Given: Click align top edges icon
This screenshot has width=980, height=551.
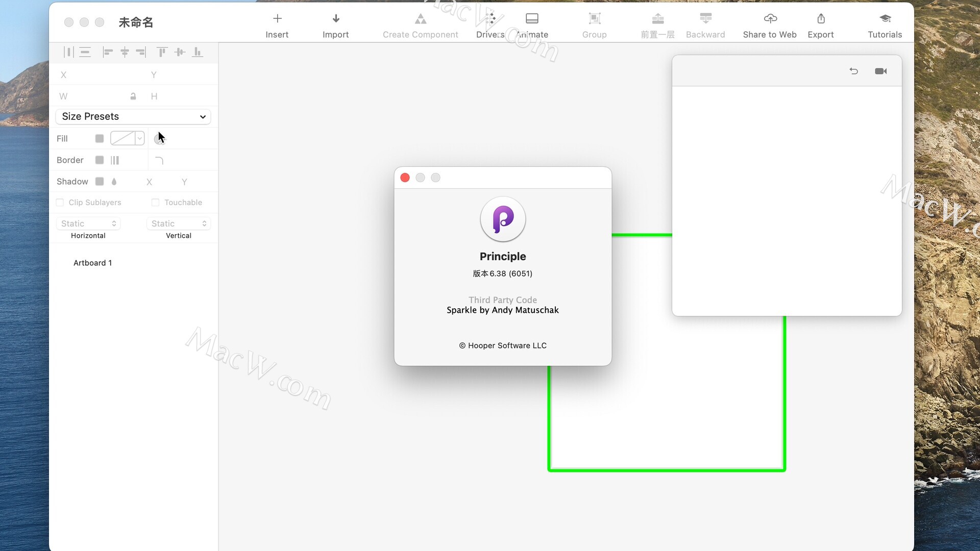Looking at the screenshot, I should tap(162, 52).
